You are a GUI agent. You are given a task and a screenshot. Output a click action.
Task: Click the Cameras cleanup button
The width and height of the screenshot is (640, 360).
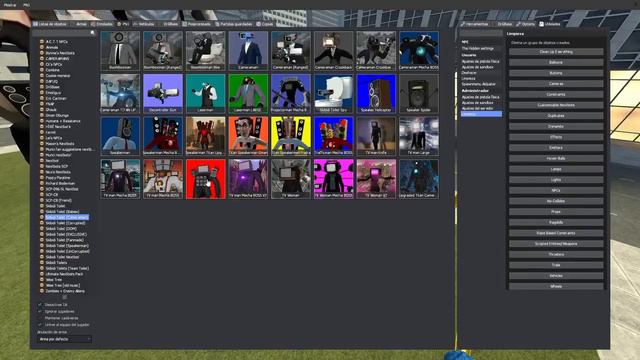(556, 84)
